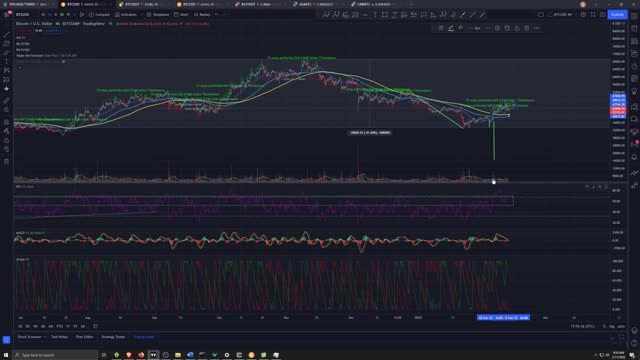Open drawing settings gear in floating toolbar
This screenshot has width=640, height=360.
click(497, 28)
